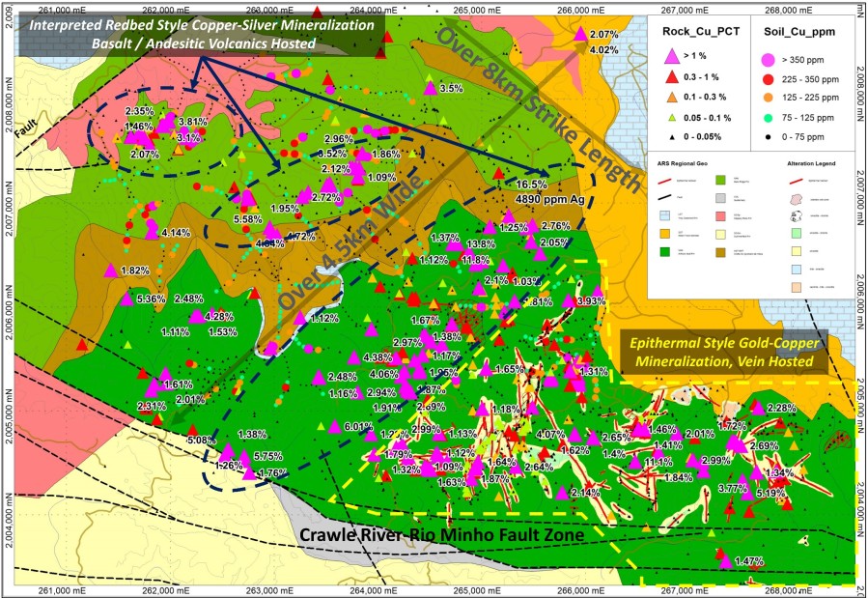Click the magenta triangle marker beside 1.47%

pyautogui.click(x=726, y=561)
